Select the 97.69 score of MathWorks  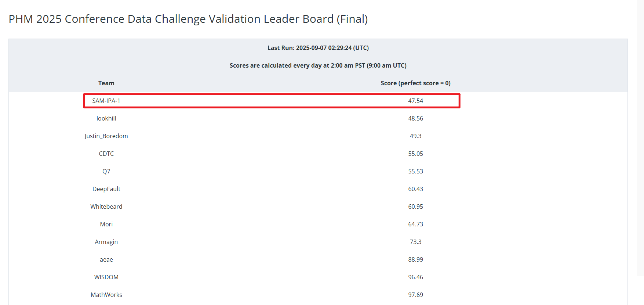click(415, 295)
